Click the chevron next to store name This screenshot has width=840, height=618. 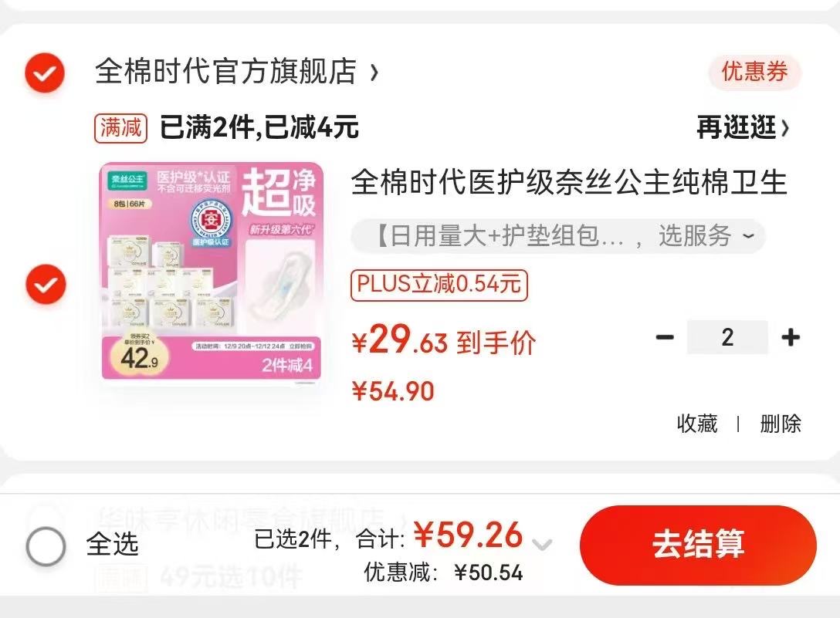click(x=374, y=73)
